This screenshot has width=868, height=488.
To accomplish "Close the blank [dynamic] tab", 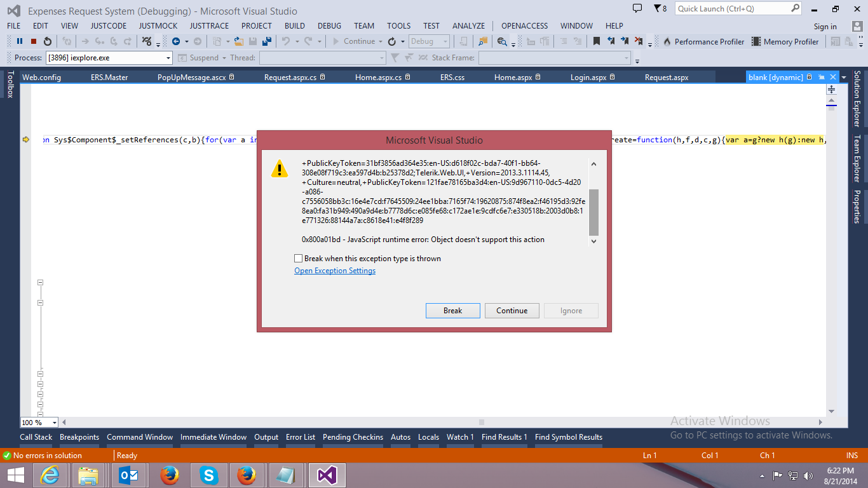I will 833,77.
